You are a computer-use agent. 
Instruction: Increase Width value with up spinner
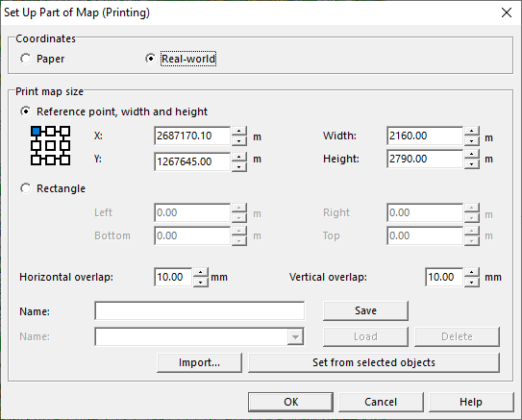(471, 131)
